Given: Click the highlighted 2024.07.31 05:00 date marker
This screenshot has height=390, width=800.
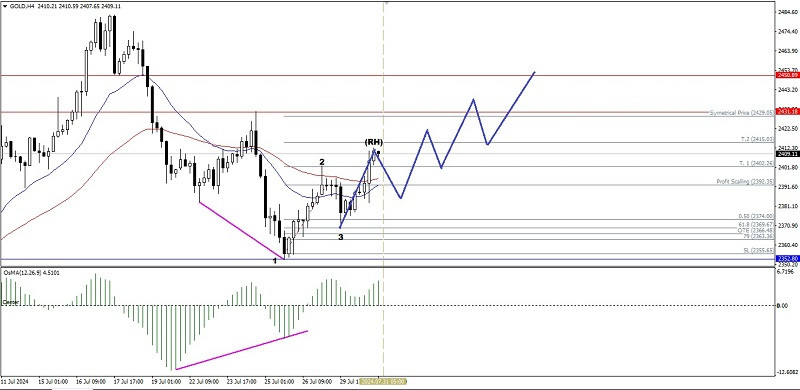Looking at the screenshot, I should [x=383, y=381].
